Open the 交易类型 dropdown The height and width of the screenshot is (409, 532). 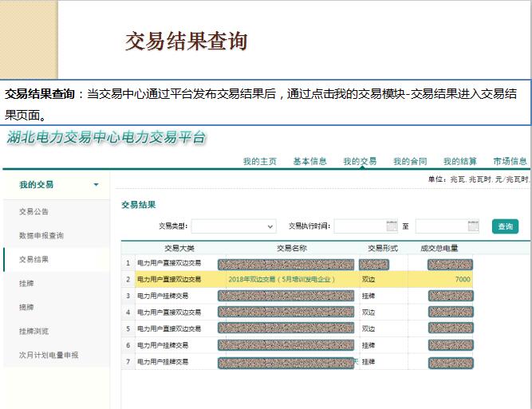coord(233,226)
